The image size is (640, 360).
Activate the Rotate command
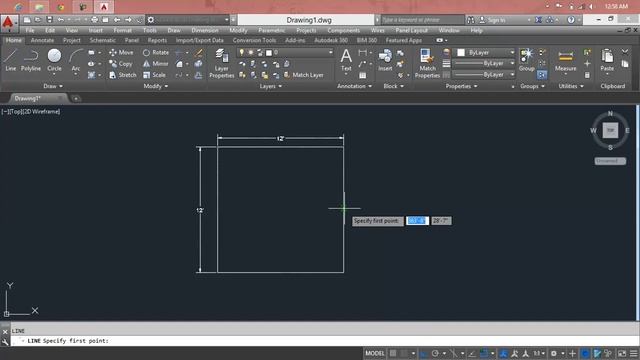[156, 53]
